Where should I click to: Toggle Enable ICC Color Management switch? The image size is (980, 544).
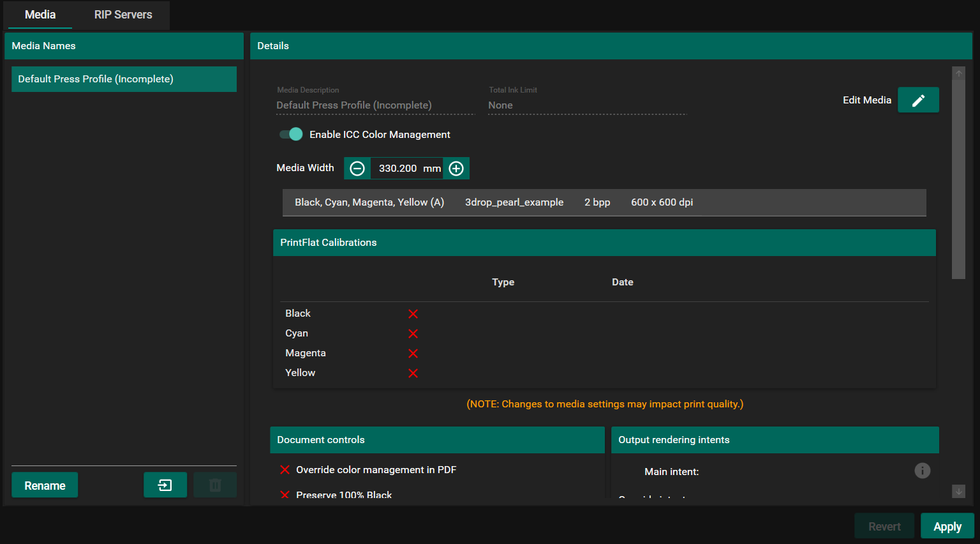point(291,134)
